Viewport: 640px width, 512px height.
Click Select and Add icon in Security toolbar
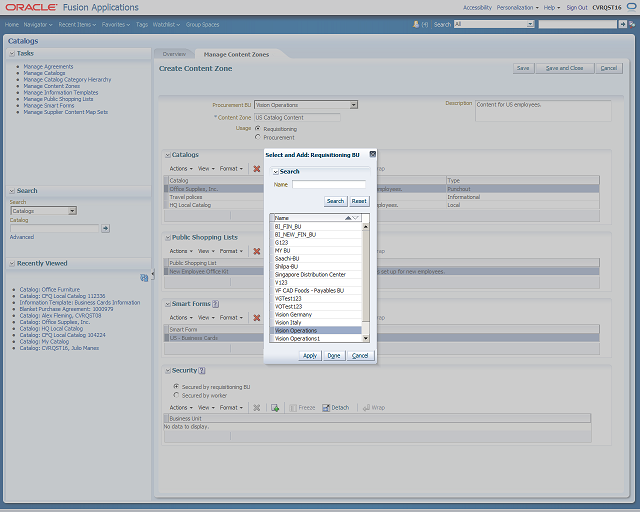(275, 407)
